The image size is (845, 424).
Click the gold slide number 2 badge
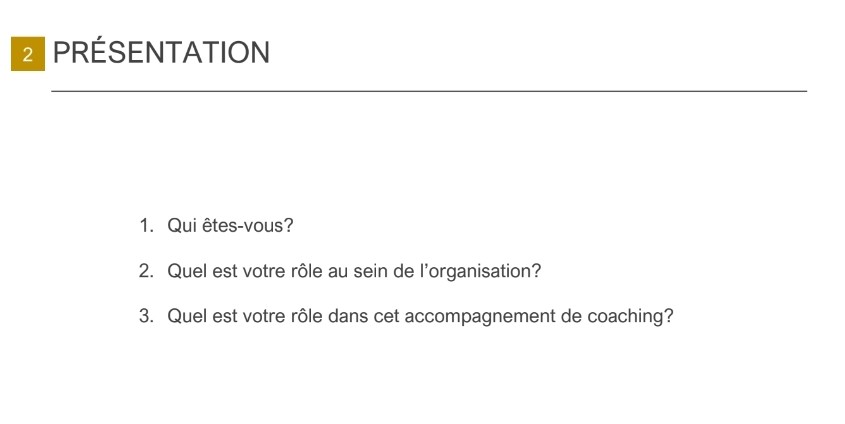28,54
